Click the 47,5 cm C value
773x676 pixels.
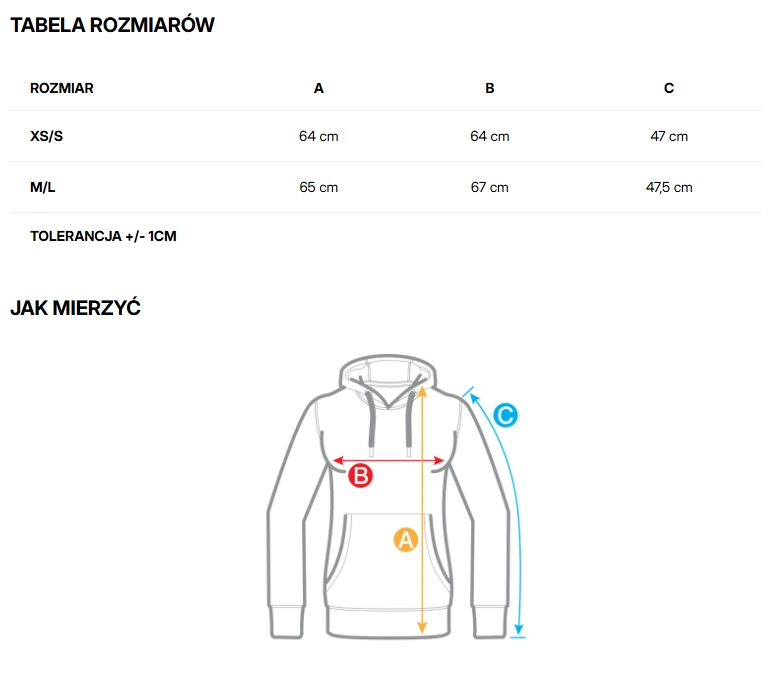coord(669,187)
